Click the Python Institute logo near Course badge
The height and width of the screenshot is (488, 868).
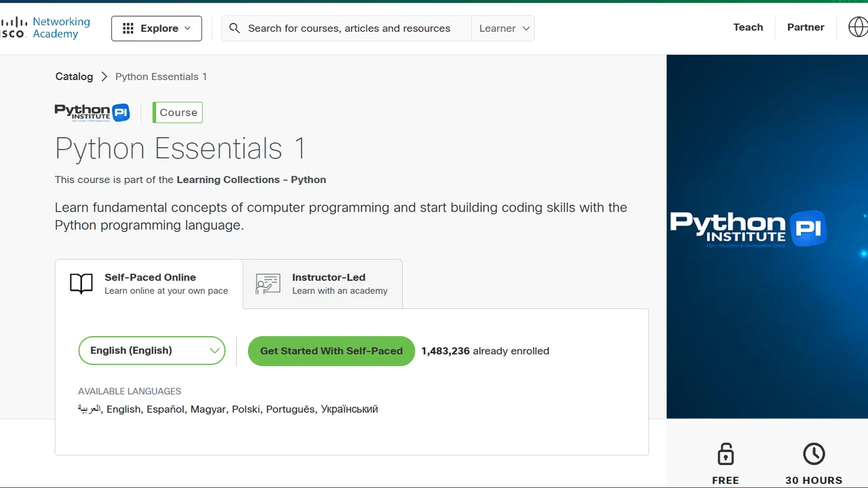92,113
